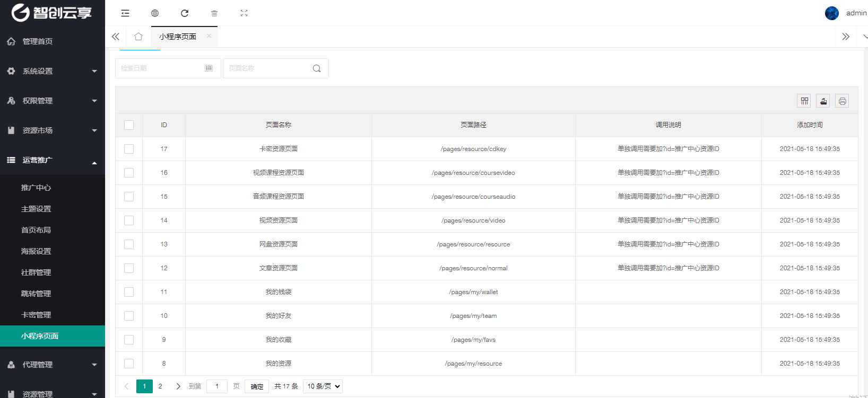The width and height of the screenshot is (868, 398).
Task: Click the /pages/my/favs path cell
Action: [x=473, y=340]
